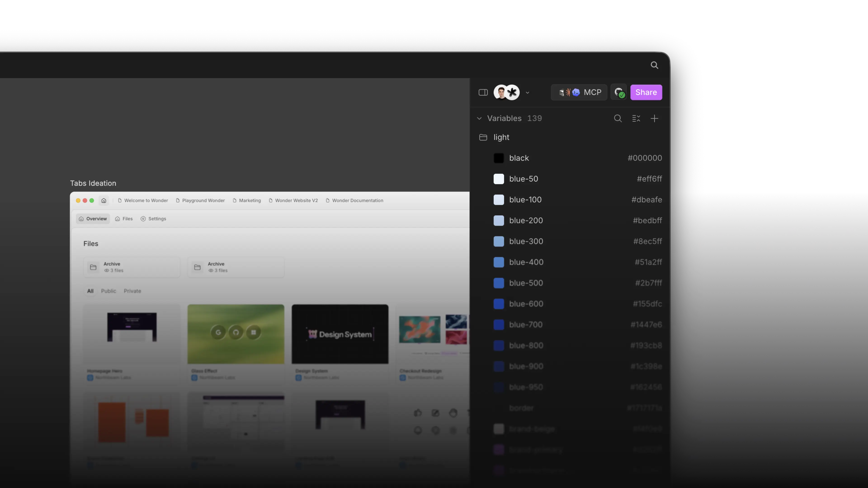Click the light folder icon

tap(483, 137)
